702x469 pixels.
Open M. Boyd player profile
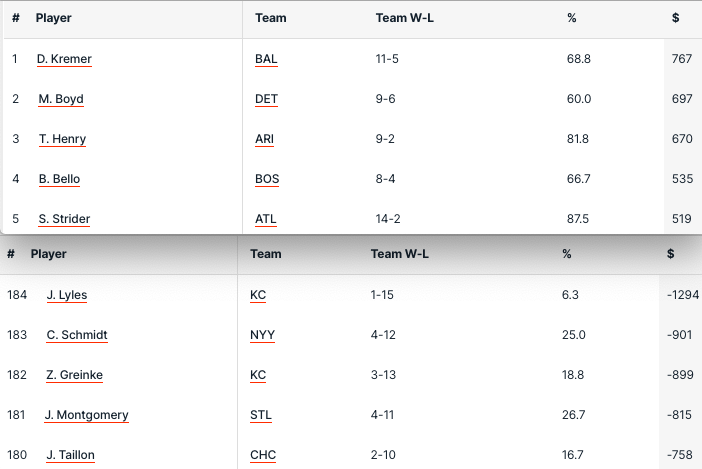(x=61, y=99)
